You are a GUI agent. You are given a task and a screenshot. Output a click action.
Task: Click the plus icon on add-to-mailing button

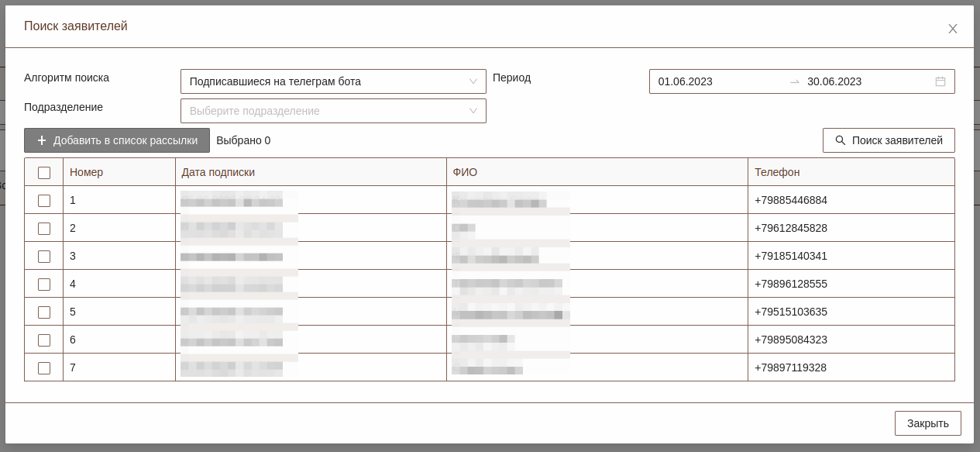point(42,140)
